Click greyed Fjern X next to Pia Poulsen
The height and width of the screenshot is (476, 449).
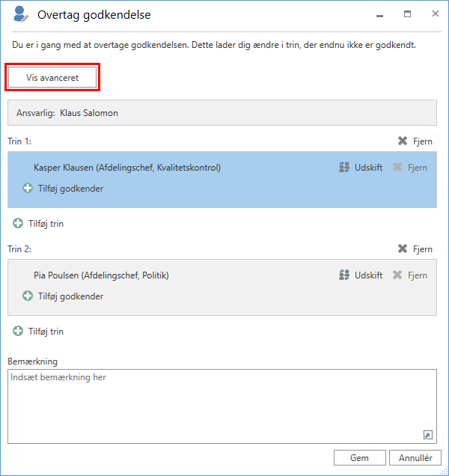click(397, 275)
